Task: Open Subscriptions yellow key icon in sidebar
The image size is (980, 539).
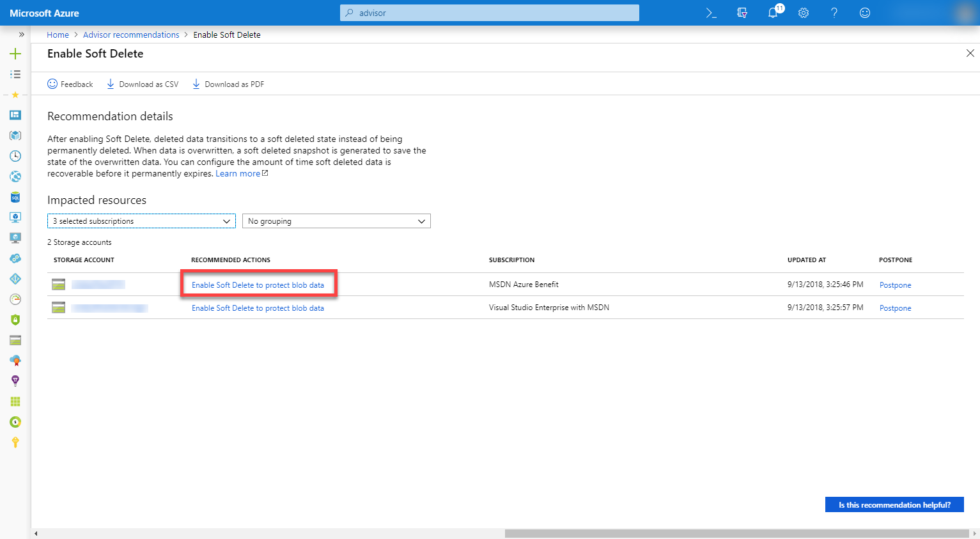Action: 15,442
